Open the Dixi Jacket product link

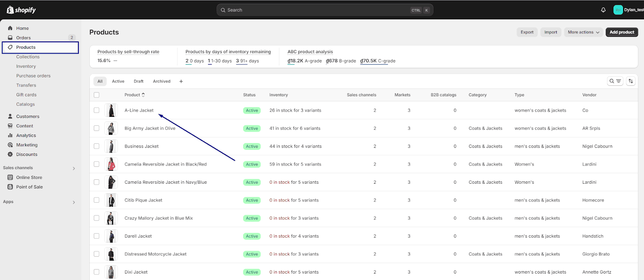[136, 272]
